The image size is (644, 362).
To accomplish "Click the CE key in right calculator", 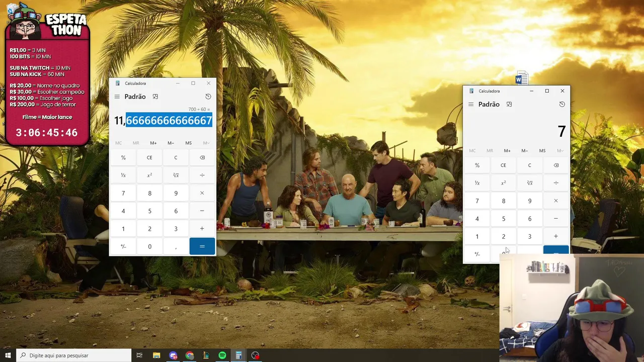I will (503, 165).
